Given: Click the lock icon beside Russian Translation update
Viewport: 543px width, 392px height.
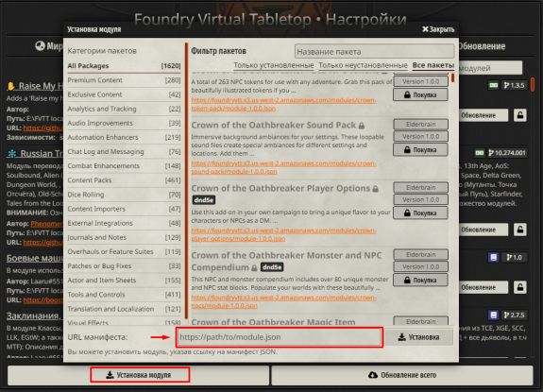Looking at the screenshot, I should [519, 230].
